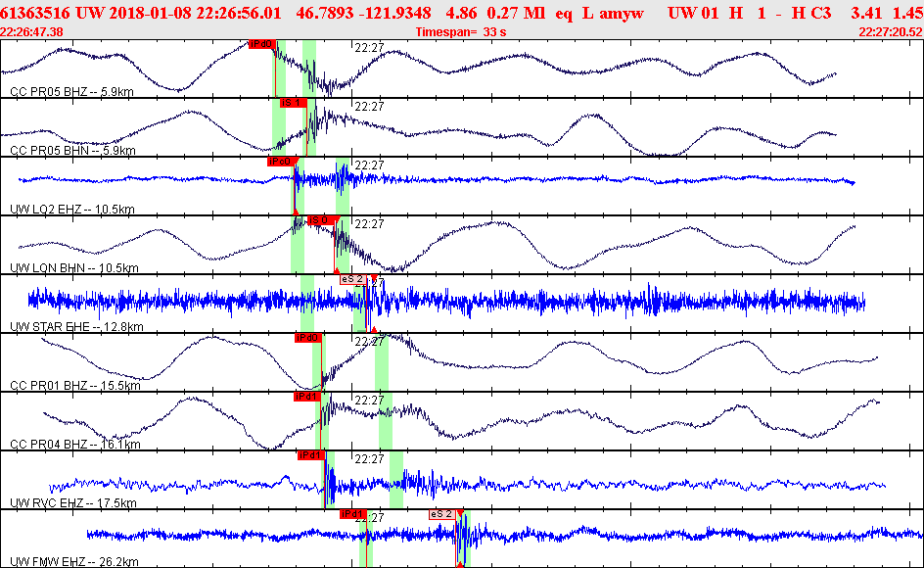Click the 22:27 time tick on PR05 BHZ
This screenshot has height=568, width=924.
point(369,48)
